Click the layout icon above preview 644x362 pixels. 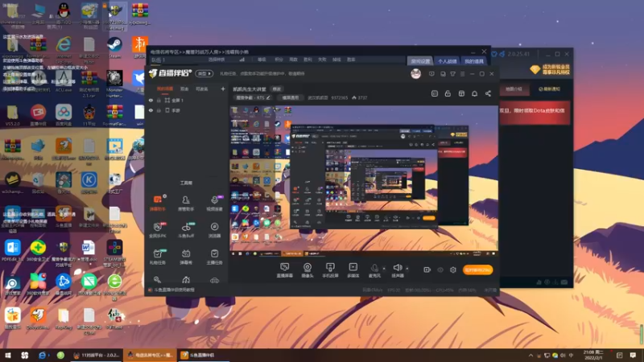(461, 93)
